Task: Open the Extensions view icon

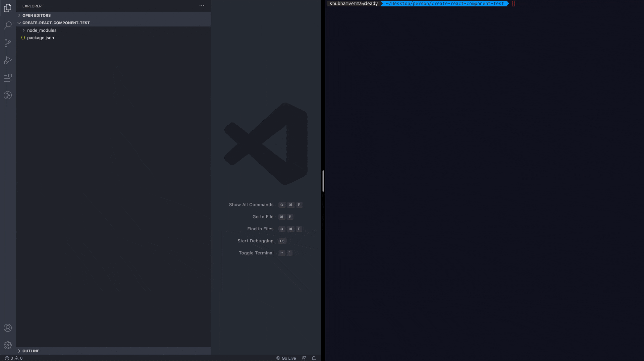Action: tap(8, 78)
